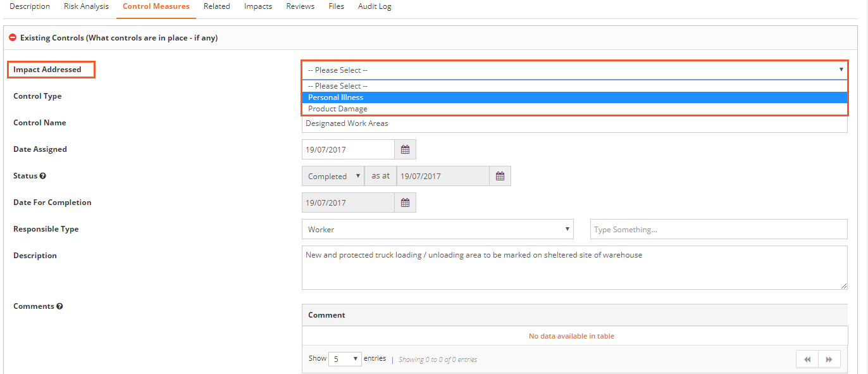The width and height of the screenshot is (868, 374).
Task: Open the Date For Completion calendar picker
Action: [405, 202]
